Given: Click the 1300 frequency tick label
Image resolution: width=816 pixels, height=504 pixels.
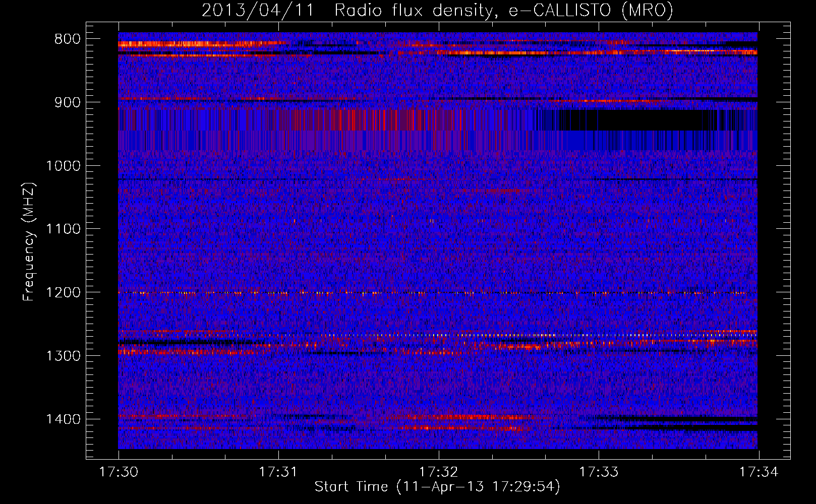Looking at the screenshot, I should [63, 356].
